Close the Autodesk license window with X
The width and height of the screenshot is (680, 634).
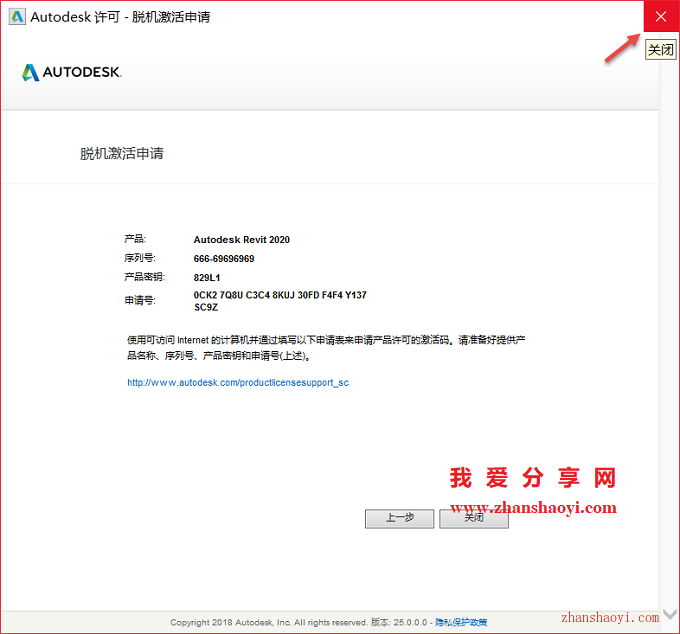(x=661, y=16)
